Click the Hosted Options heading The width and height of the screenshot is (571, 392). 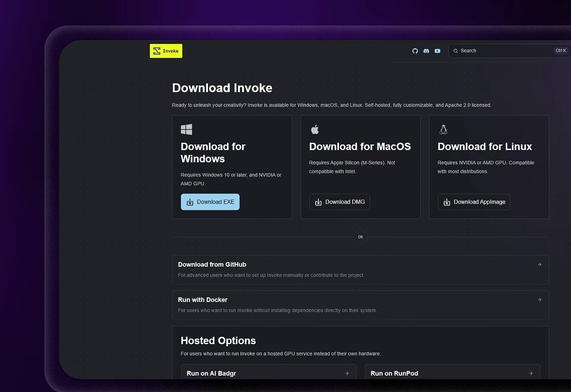(218, 341)
